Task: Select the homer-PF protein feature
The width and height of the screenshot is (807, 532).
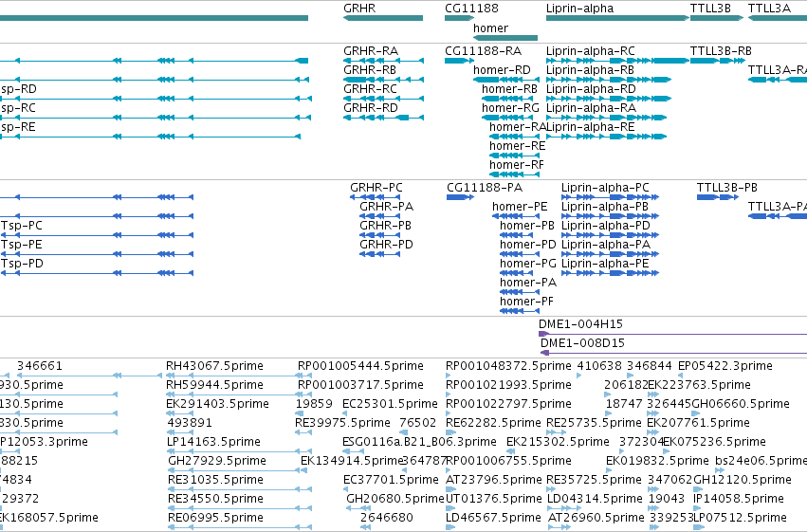Action: (520, 311)
